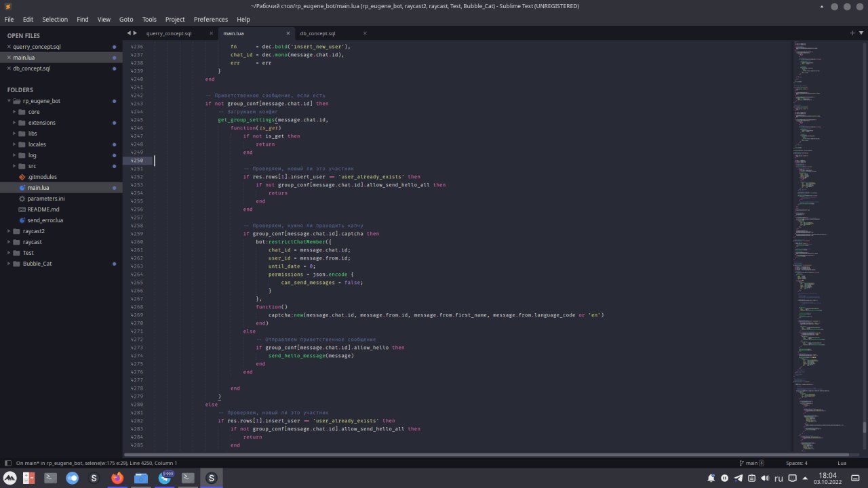Open the File menu
The height and width of the screenshot is (488, 868).
(9, 20)
